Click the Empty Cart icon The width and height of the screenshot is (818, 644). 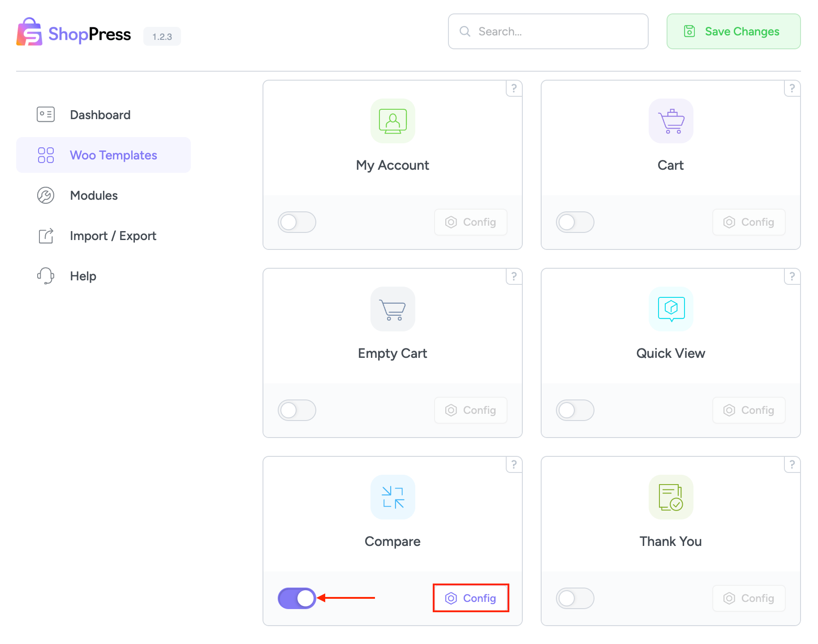[392, 309]
